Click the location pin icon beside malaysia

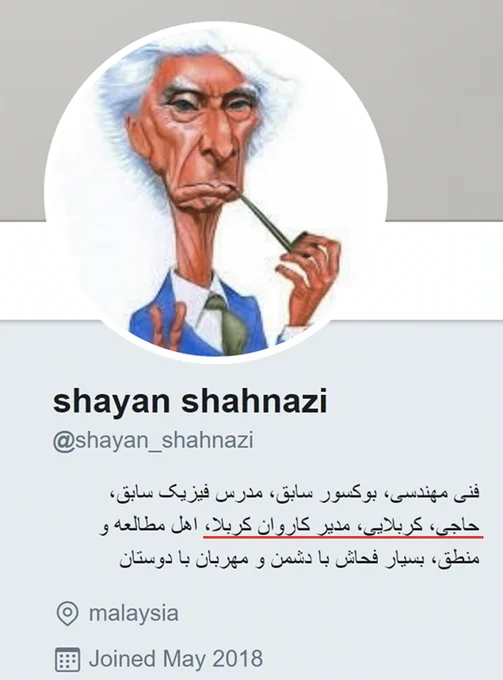point(68,613)
